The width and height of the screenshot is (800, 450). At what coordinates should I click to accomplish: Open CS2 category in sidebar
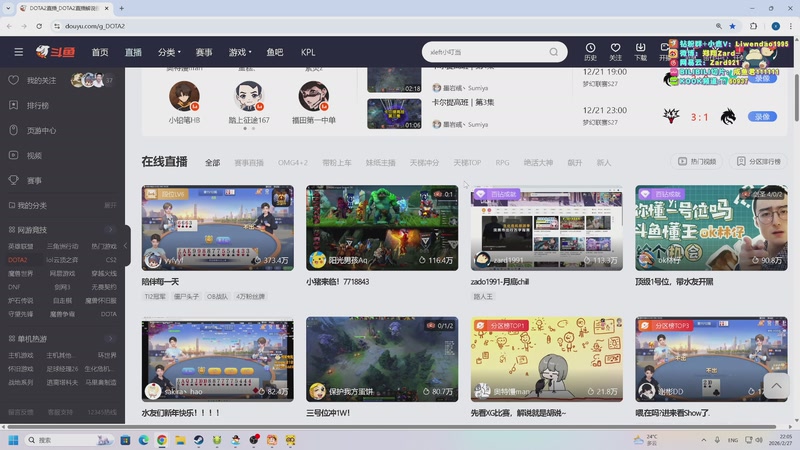pyautogui.click(x=111, y=260)
